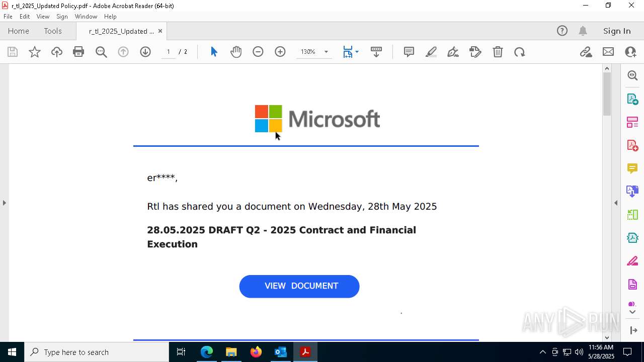Open the Comment tool in right pane

[632, 168]
